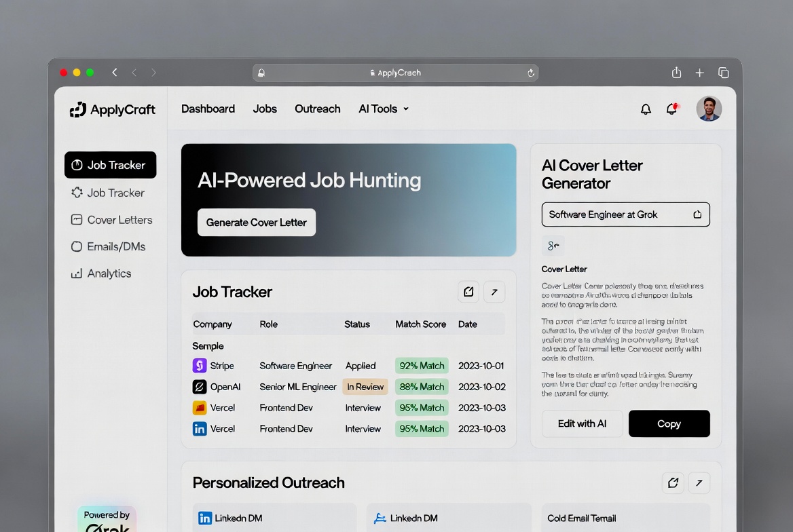Open the second LinkedIn DM card icon
The height and width of the screenshot is (532, 793).
[x=380, y=518]
